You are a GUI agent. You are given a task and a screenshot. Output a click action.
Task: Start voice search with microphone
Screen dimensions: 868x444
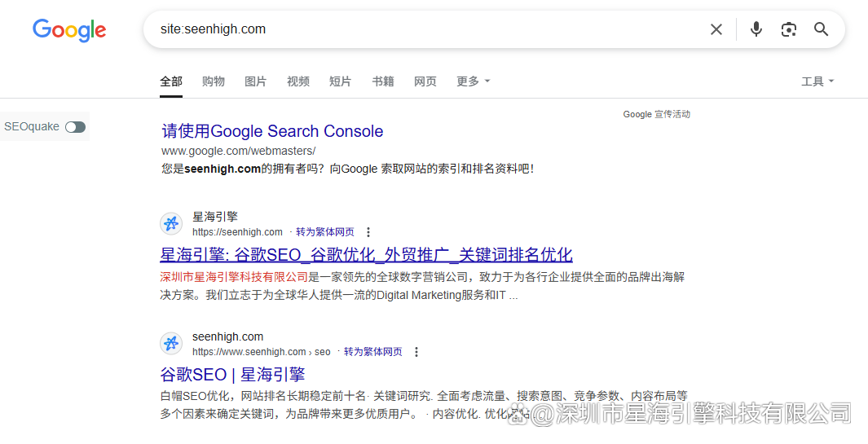point(756,29)
